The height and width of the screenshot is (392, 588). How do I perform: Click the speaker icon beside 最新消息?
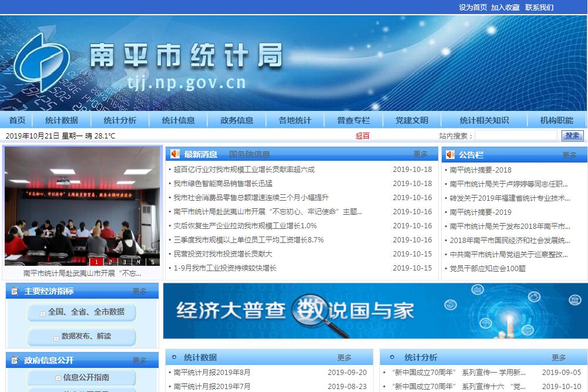175,154
